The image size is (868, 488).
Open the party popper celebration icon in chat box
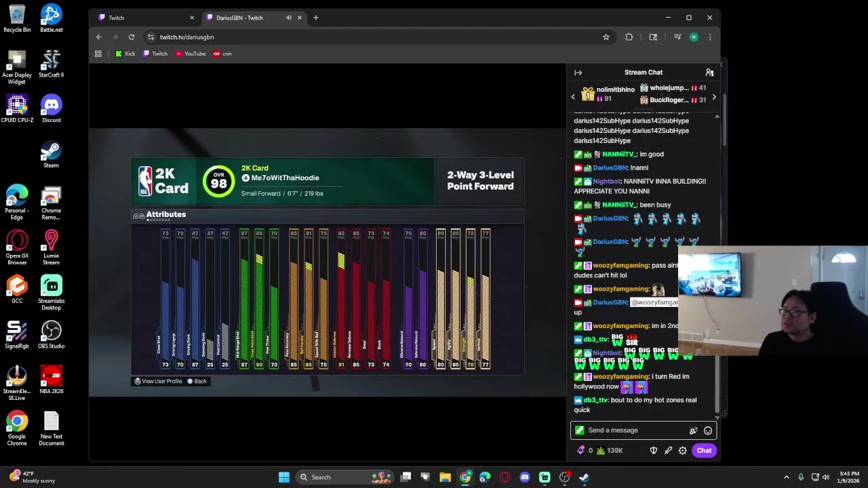tap(693, 430)
